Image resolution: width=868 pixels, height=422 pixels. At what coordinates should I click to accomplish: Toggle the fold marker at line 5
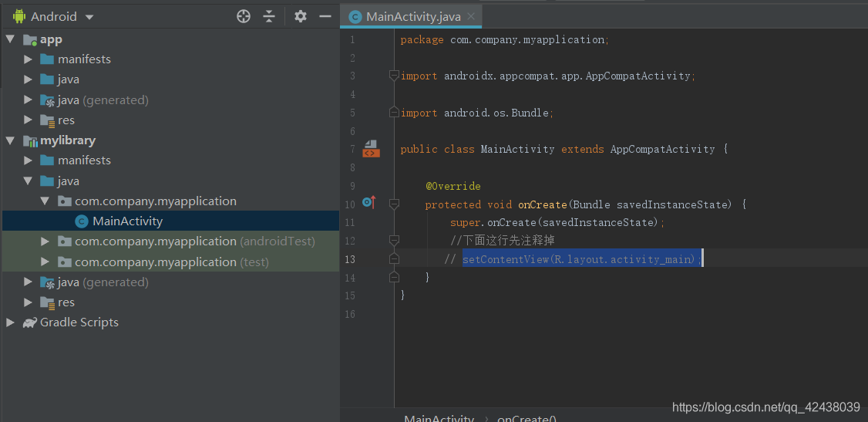[394, 113]
